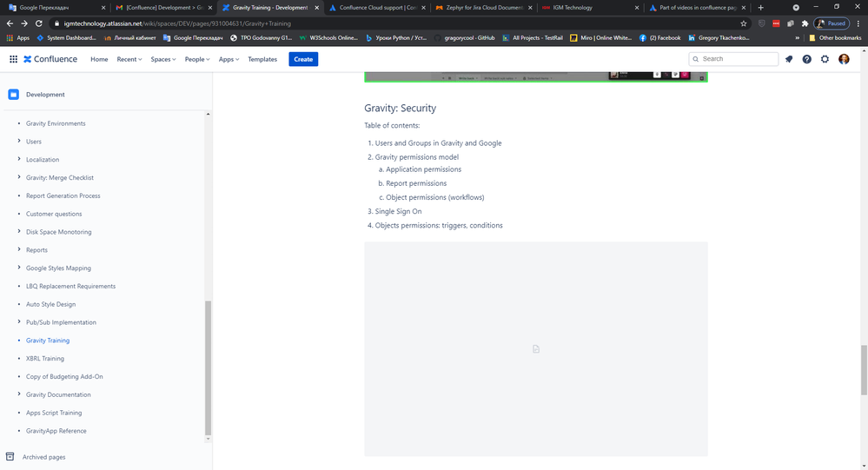Open Apps Script Training page
Viewport: 868px width, 470px height.
(x=54, y=413)
